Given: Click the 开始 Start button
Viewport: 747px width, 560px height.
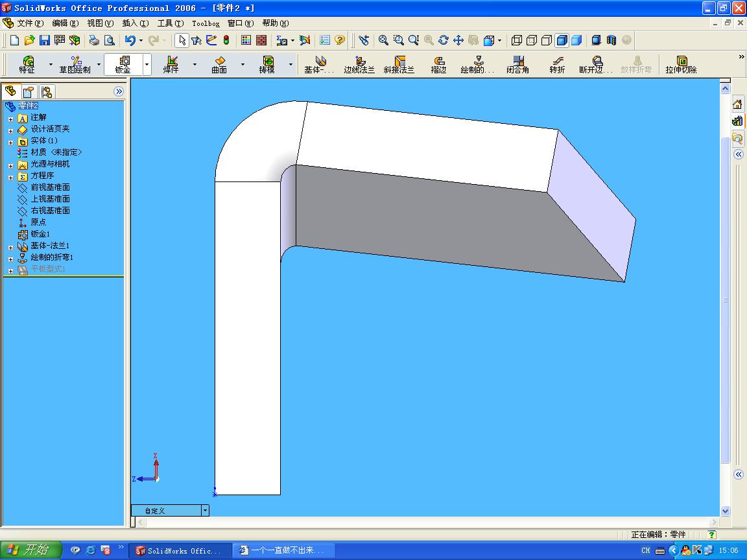Looking at the screenshot, I should 31,550.
